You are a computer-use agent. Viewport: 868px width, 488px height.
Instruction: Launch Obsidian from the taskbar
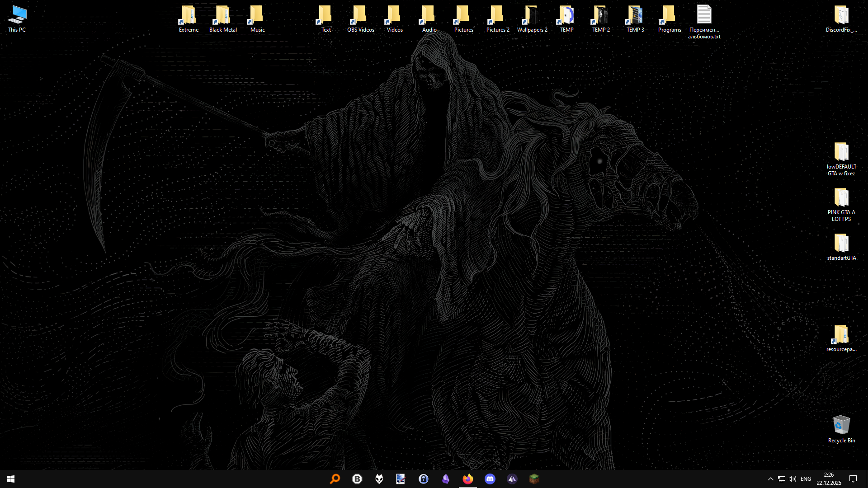[x=446, y=479]
